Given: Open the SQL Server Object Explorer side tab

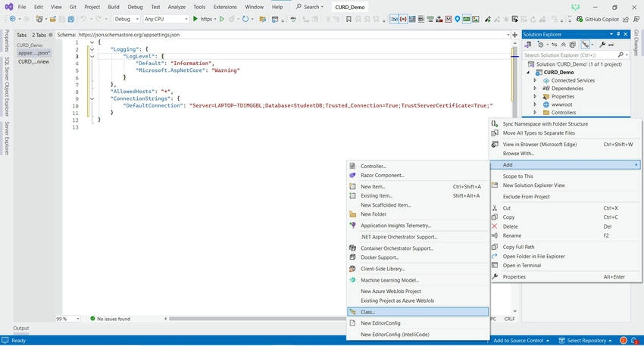Looking at the screenshot, I should (x=7, y=86).
